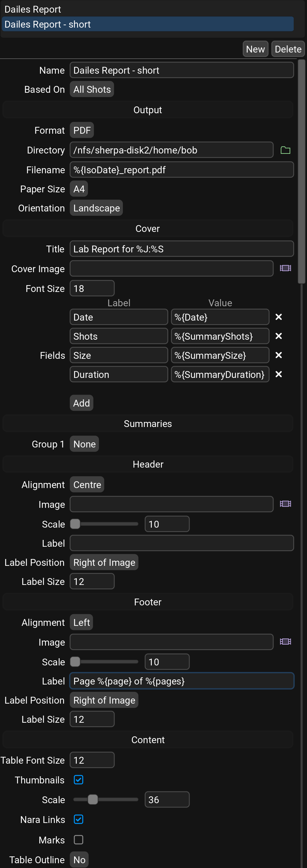This screenshot has height=868, width=307.
Task: Select Dailes Report - short entry
Action: click(x=48, y=25)
